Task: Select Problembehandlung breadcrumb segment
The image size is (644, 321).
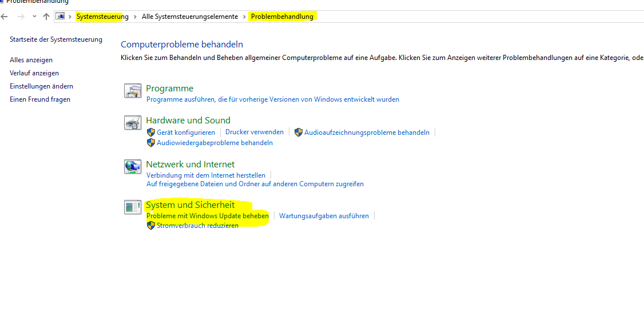Action: (x=282, y=17)
